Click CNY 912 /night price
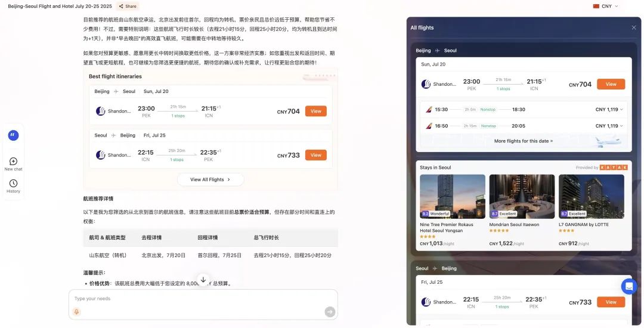Viewport: 644px width, 328px height. point(574,243)
